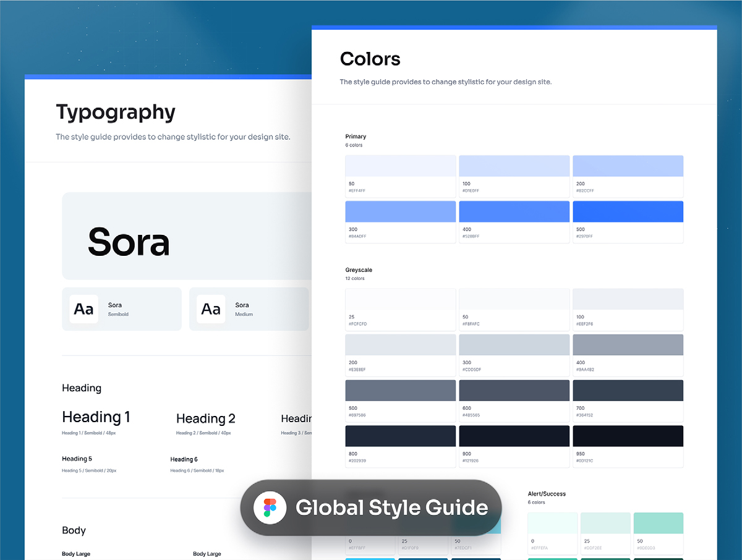742x560 pixels.
Task: Pick the Greyscale 900 swatch #121926
Action: click(514, 446)
